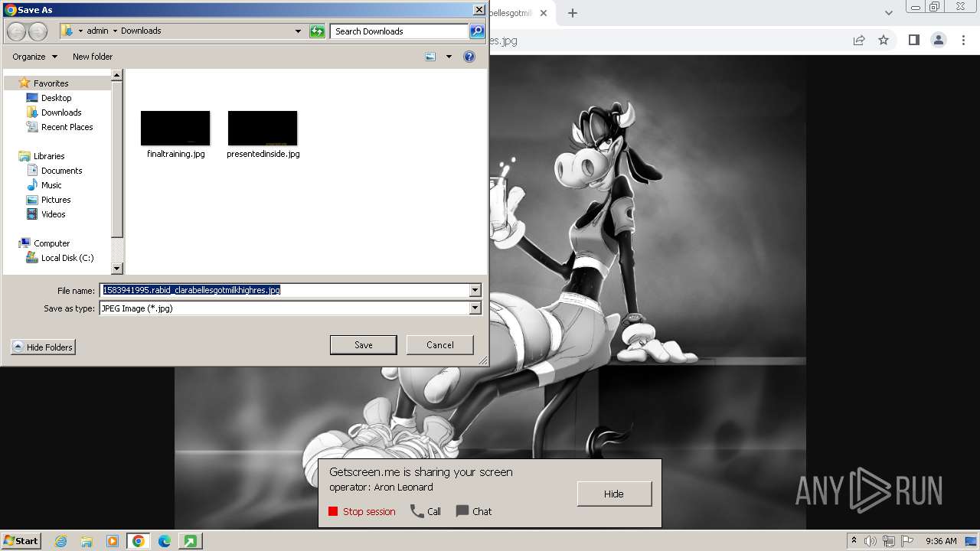
Task: Open Documents library
Action: pyautogui.click(x=61, y=171)
